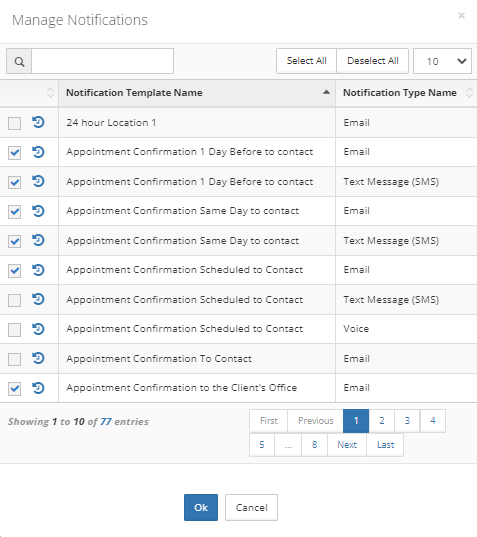The width and height of the screenshot is (477, 537).
Task: Go to page 2 of entries
Action: coord(382,421)
